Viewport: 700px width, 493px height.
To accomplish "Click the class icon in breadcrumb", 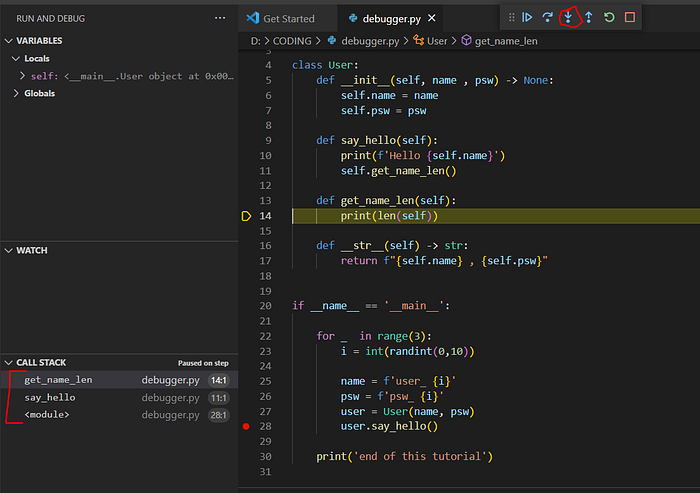I will coord(418,41).
